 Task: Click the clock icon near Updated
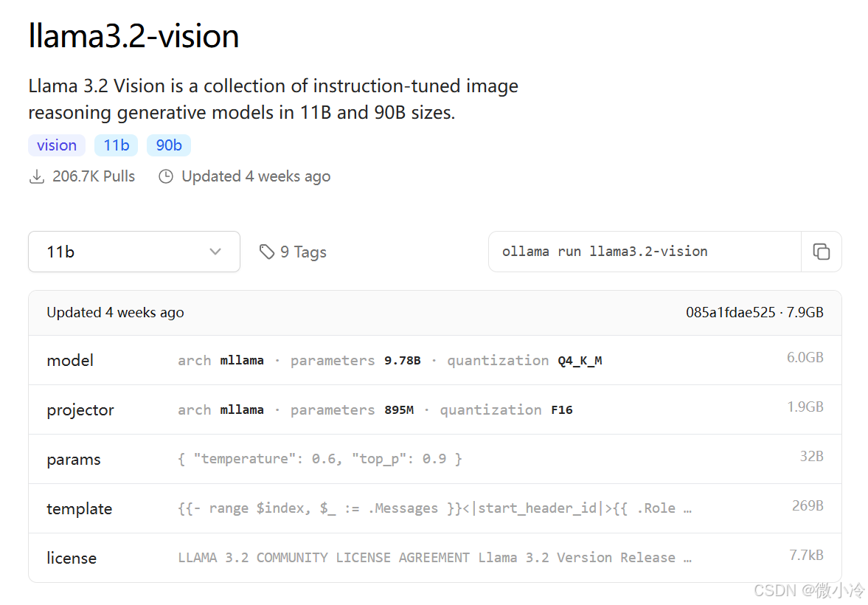pos(166,177)
